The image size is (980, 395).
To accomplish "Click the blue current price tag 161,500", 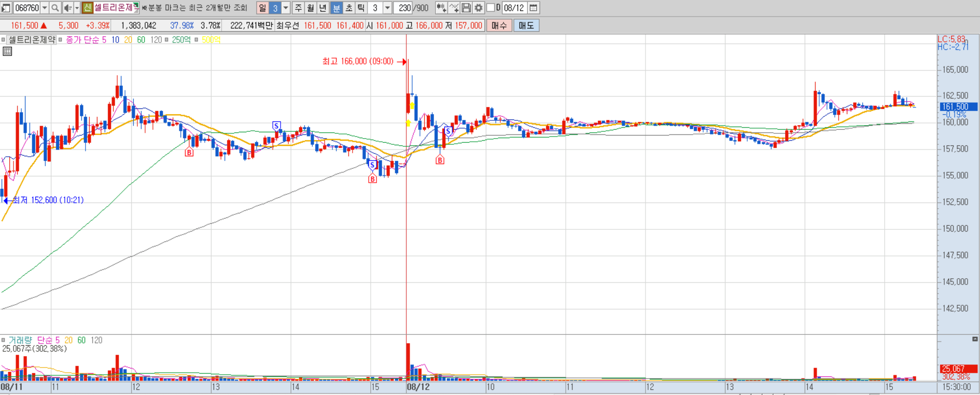I will click(958, 106).
